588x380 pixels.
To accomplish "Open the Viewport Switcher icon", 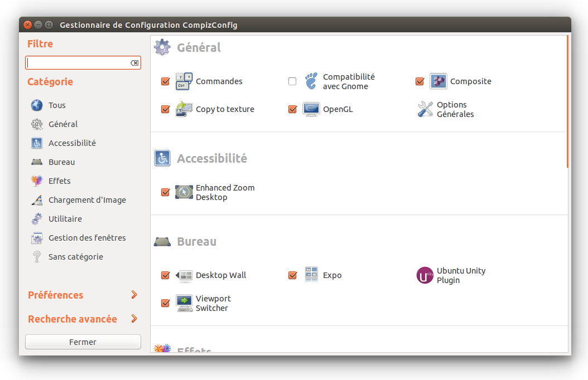I will click(184, 303).
